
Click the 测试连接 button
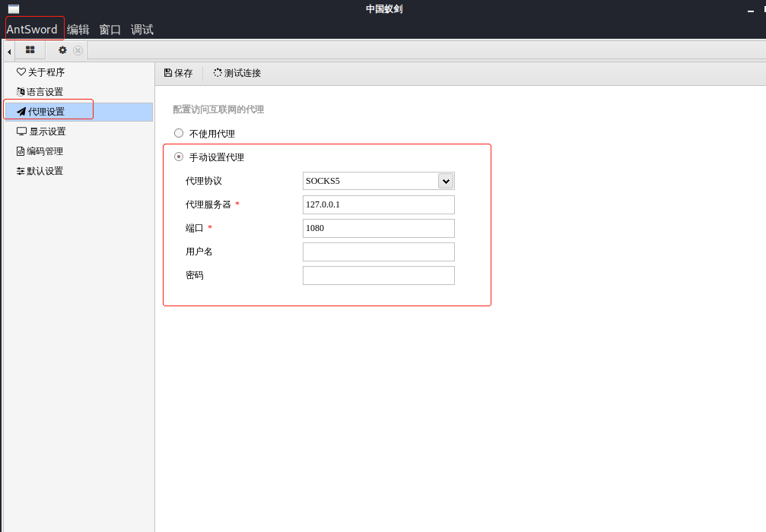[x=237, y=73]
